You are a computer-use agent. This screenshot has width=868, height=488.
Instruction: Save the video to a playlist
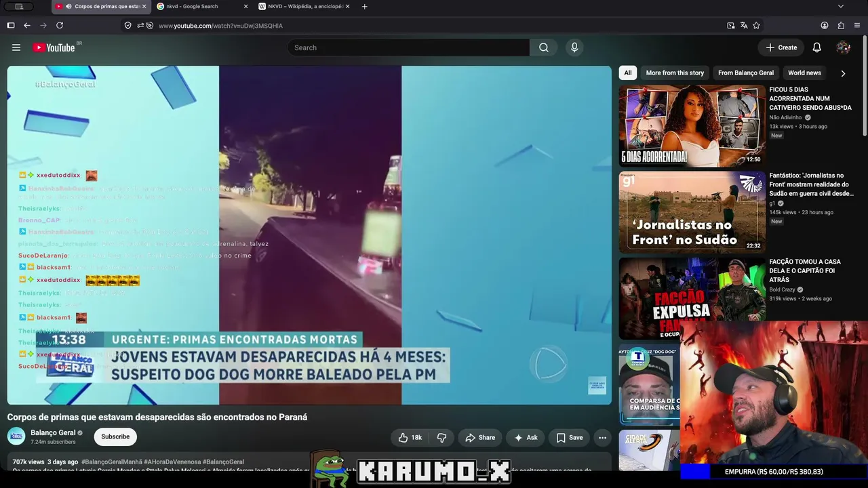pyautogui.click(x=570, y=438)
